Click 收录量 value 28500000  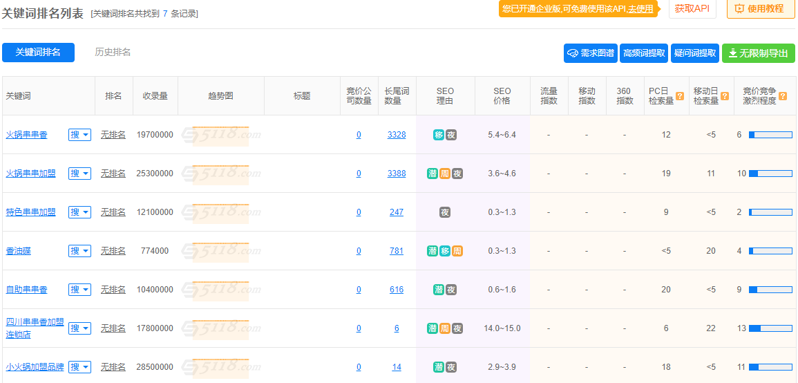[x=155, y=367]
